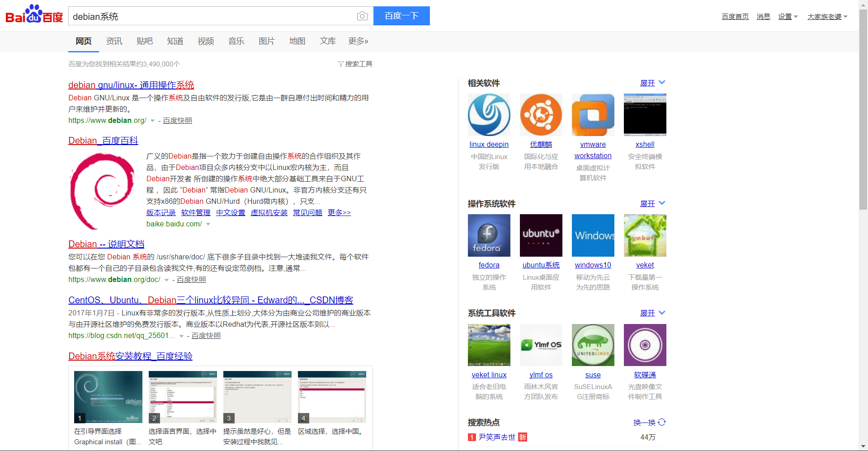Open dropdown arrow after www.debian.org/ URL
868x451 pixels.
point(152,121)
